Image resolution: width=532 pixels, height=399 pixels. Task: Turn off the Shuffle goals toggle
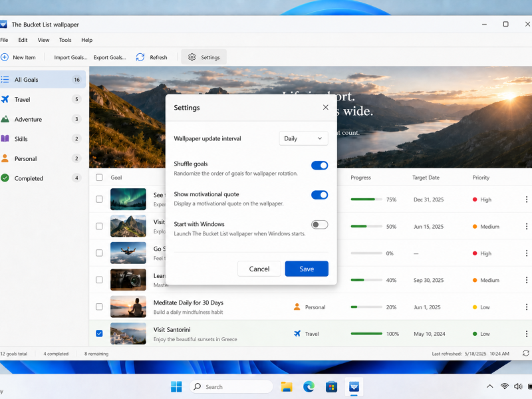(320, 165)
